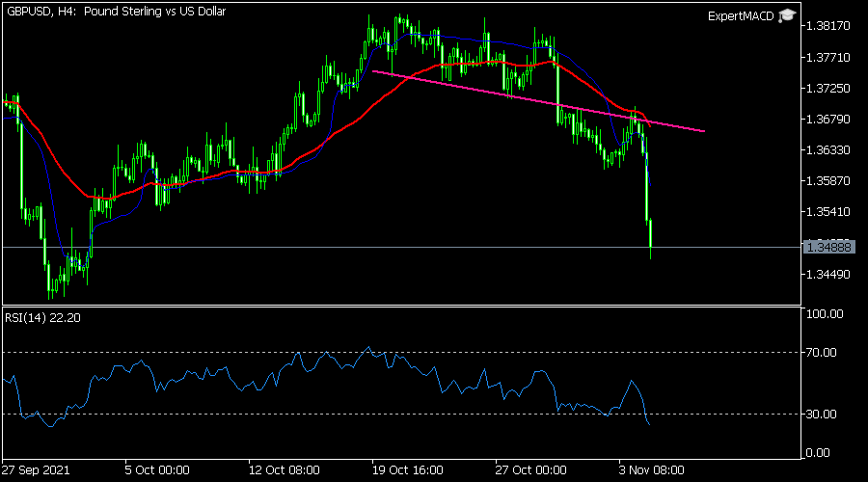Click the current price label 1.34888
The height and width of the screenshot is (482, 868).
[x=828, y=247]
